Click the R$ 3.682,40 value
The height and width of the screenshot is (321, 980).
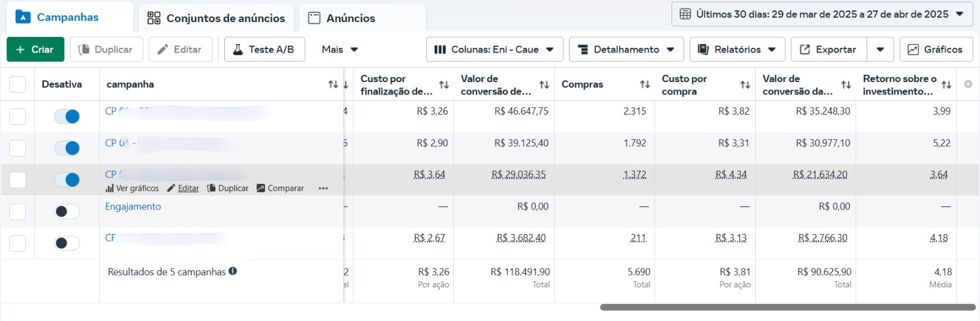[521, 238]
